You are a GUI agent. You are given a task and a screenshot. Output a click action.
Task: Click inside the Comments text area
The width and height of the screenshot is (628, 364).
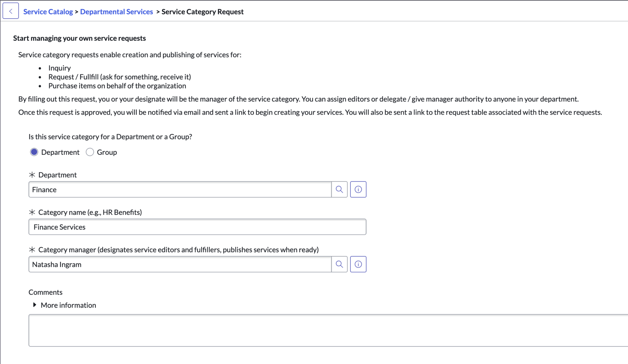(328, 330)
